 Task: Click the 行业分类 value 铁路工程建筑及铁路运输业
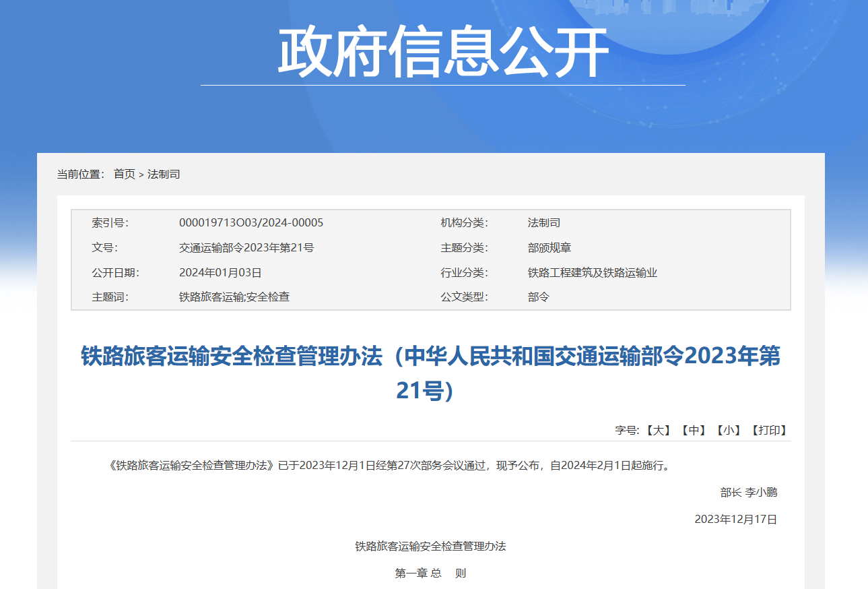592,272
